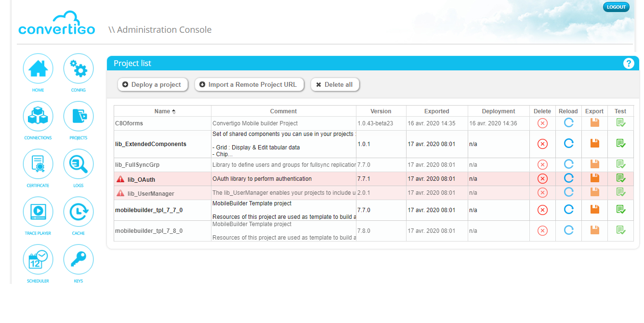
Task: Sort the table by Name column
Action: [x=162, y=111]
